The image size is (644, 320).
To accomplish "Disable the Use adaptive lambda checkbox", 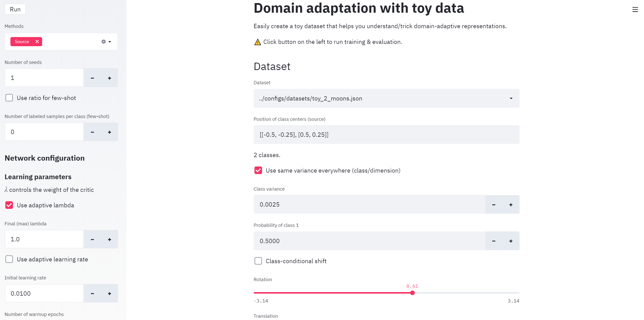I will [x=9, y=205].
